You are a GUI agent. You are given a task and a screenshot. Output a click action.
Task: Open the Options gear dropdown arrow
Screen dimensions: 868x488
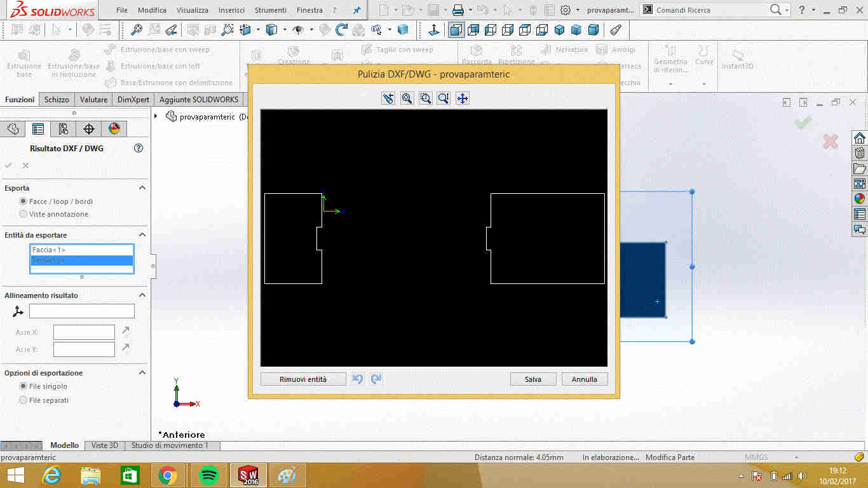[x=578, y=10]
